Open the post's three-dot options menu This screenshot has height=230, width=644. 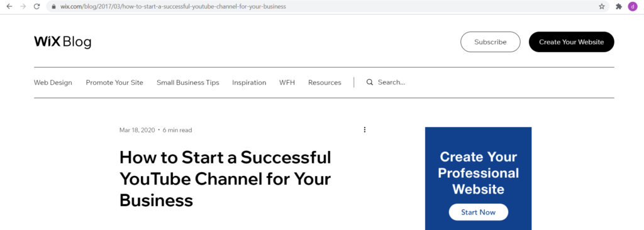pos(364,130)
